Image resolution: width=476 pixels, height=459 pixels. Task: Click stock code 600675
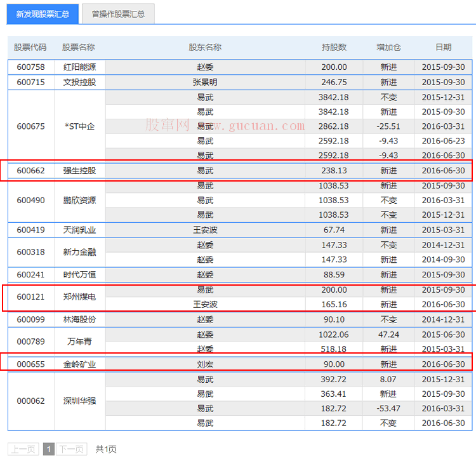coord(30,126)
